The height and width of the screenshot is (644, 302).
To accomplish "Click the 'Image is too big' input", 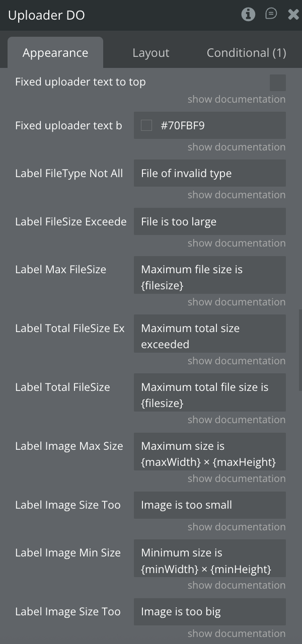I will click(209, 612).
